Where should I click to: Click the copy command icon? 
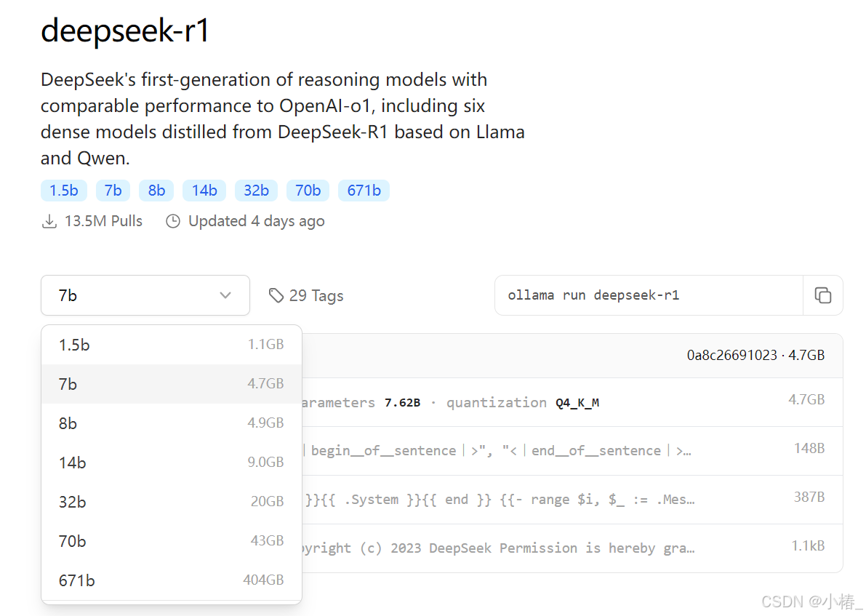pyautogui.click(x=822, y=295)
